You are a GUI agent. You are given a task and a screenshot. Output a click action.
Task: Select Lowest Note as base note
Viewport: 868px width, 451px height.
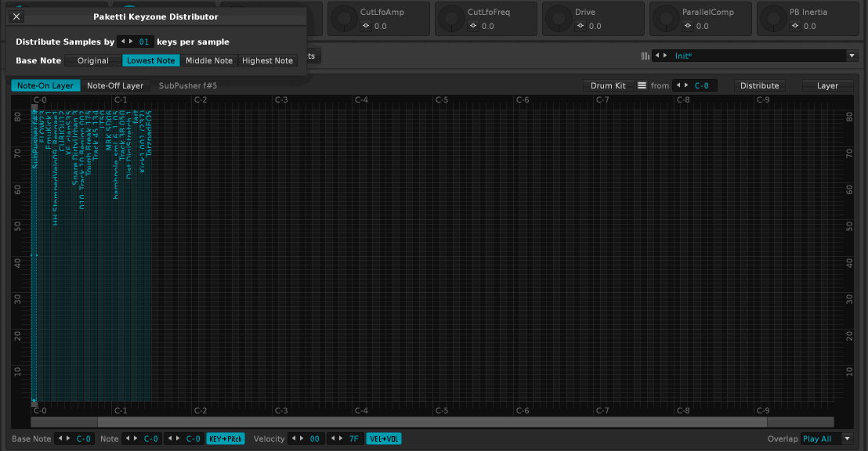151,61
